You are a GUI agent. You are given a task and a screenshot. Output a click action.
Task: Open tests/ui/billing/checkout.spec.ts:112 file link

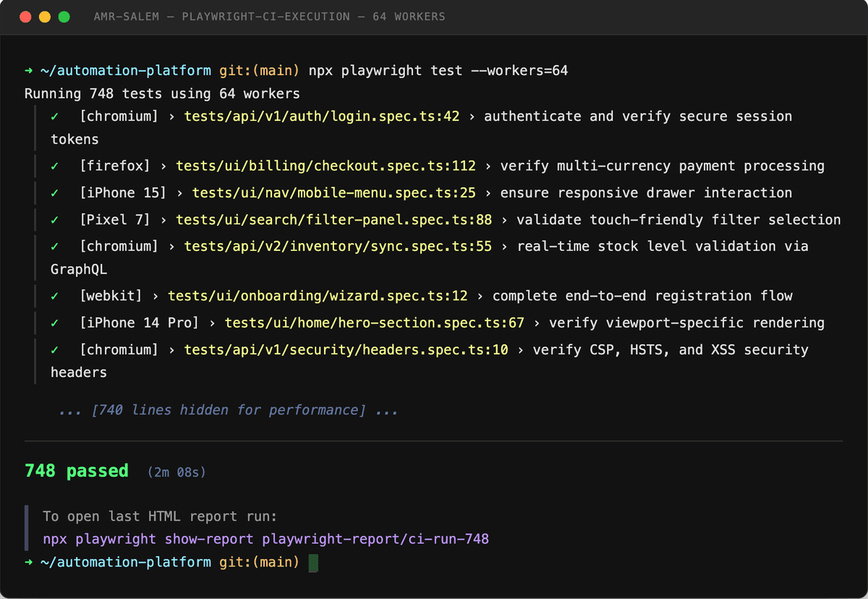325,166
